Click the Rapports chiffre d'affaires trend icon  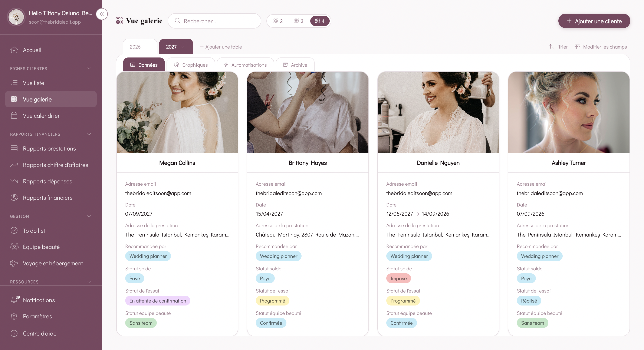coord(14,165)
